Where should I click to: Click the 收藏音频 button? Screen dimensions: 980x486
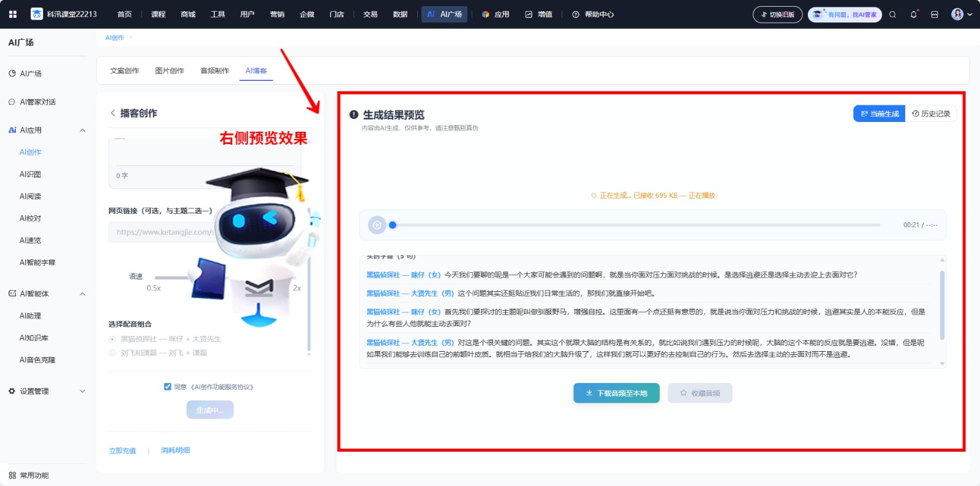coord(700,393)
